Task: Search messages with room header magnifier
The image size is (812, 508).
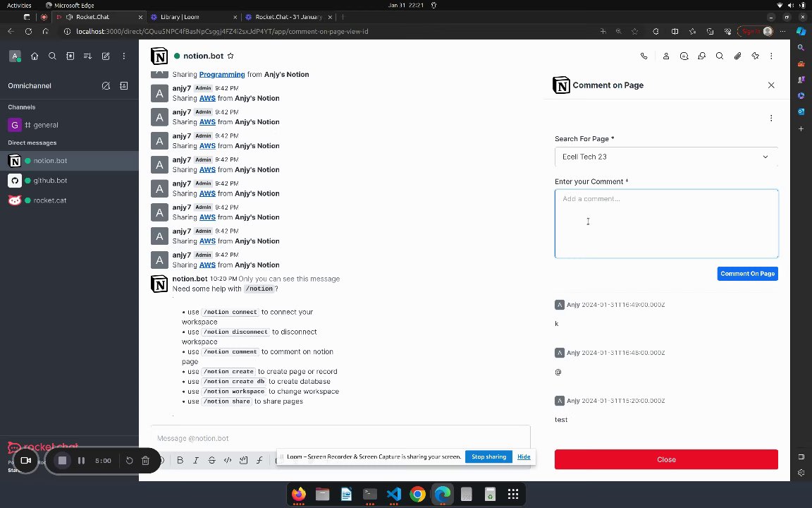Action: [719, 56]
